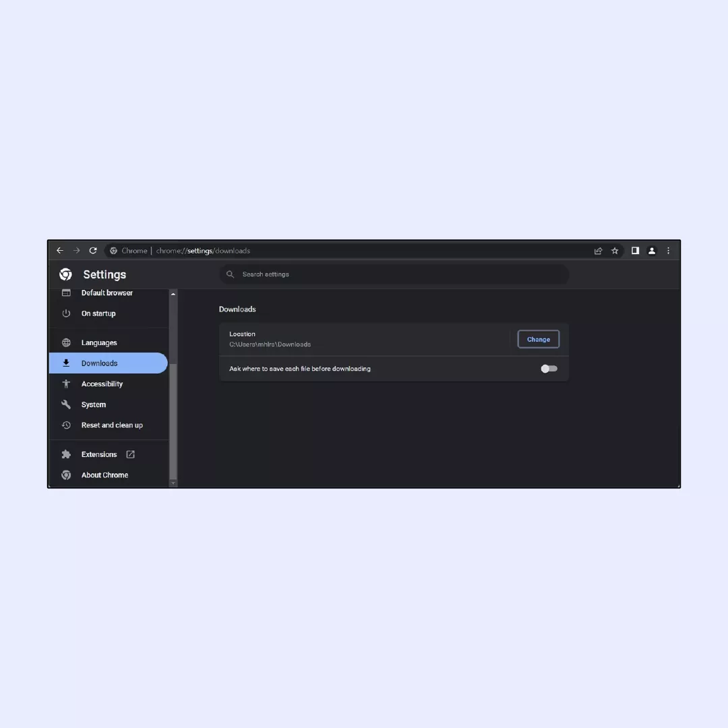The height and width of the screenshot is (728, 728).
Task: Open Default browser settings section
Action: tap(109, 293)
